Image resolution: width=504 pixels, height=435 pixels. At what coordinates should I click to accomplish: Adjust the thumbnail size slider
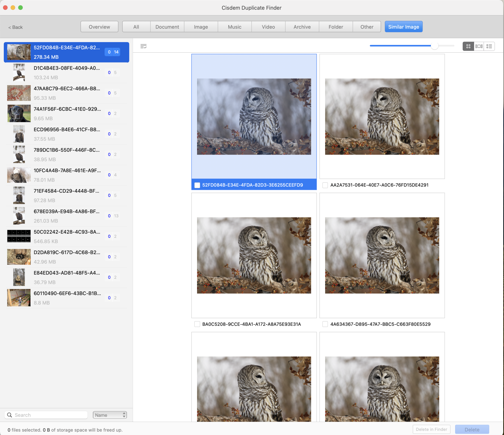[x=434, y=46]
